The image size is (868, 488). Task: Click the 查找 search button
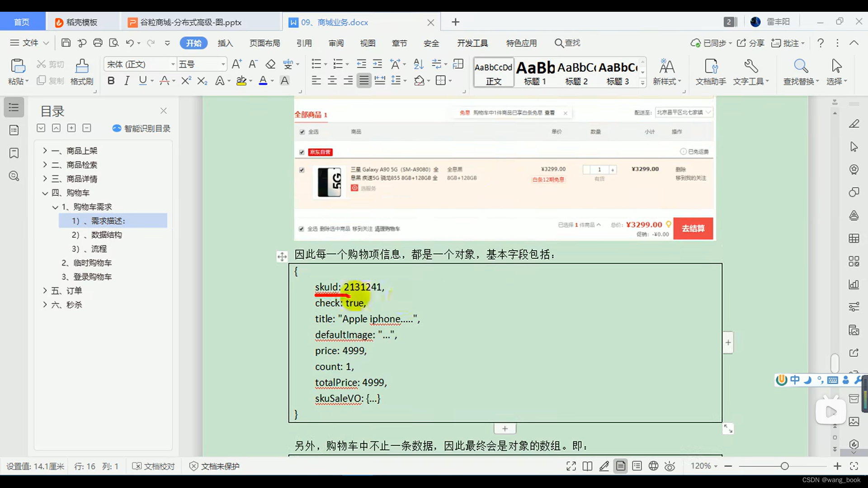[567, 43]
